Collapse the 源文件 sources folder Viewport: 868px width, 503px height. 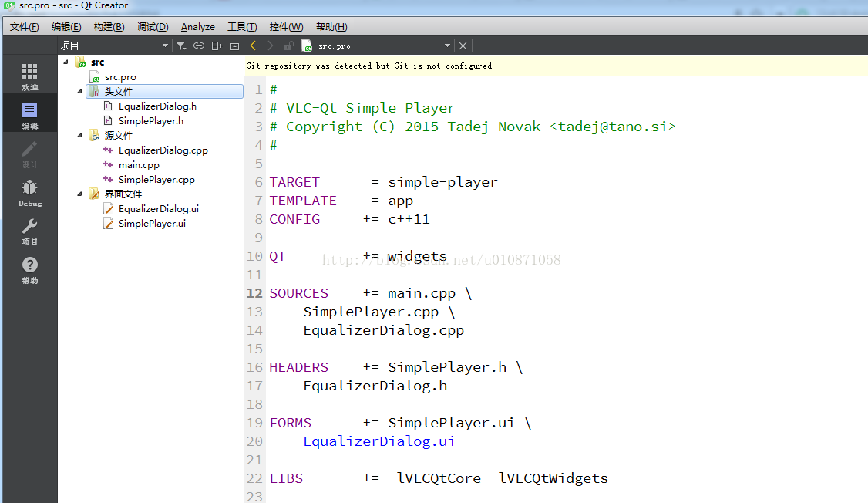tap(79, 135)
